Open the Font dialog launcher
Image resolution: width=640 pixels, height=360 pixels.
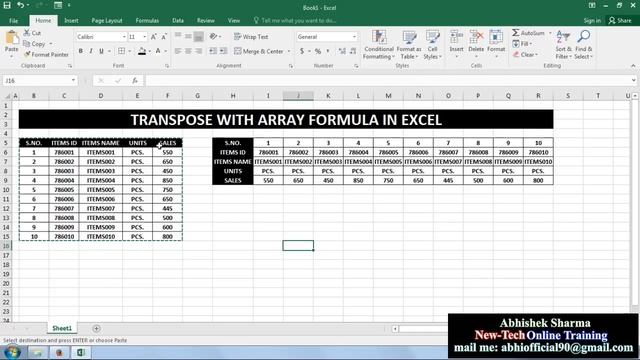167,66
